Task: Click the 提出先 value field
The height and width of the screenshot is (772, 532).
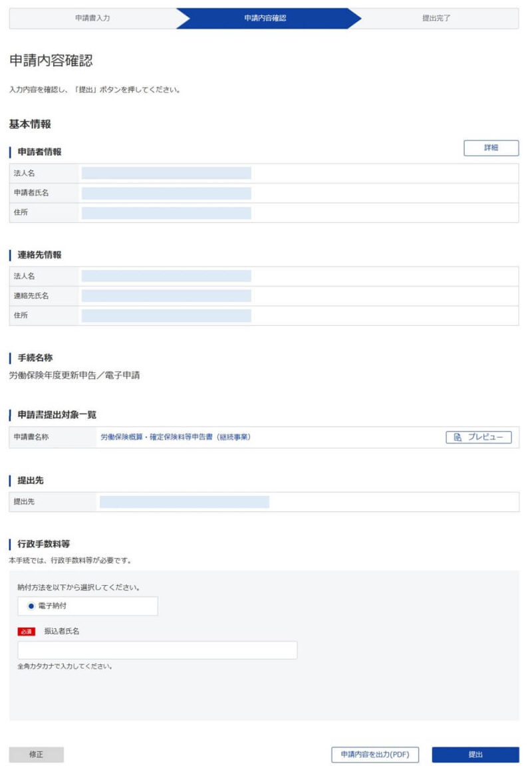Action: point(184,502)
